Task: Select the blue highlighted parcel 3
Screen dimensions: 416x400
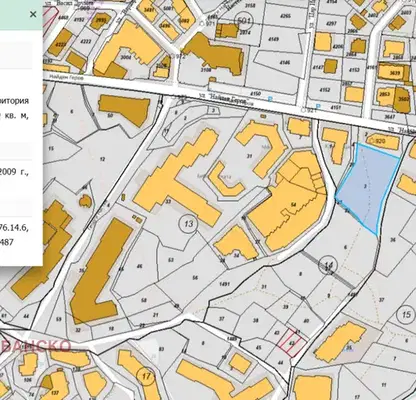Action: (367, 187)
